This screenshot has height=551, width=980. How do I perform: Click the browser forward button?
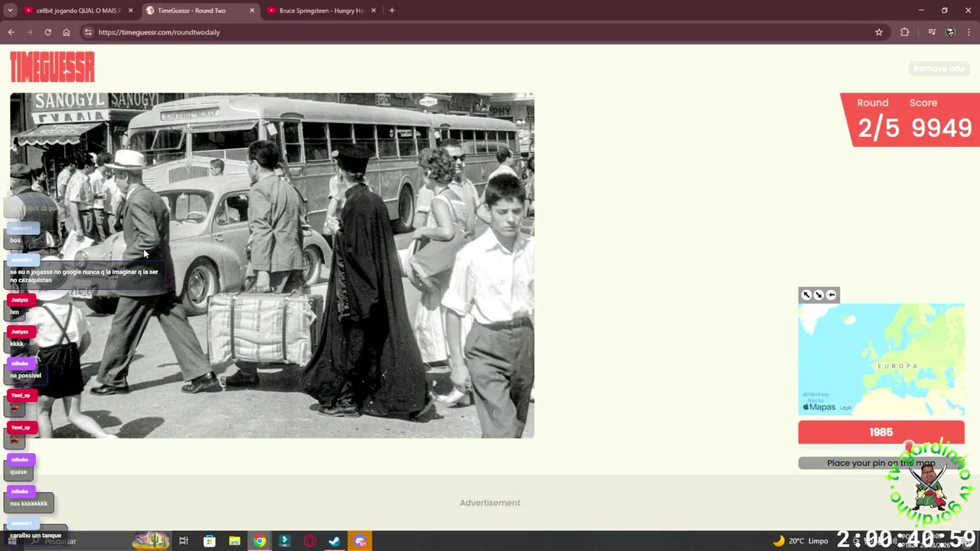29,32
